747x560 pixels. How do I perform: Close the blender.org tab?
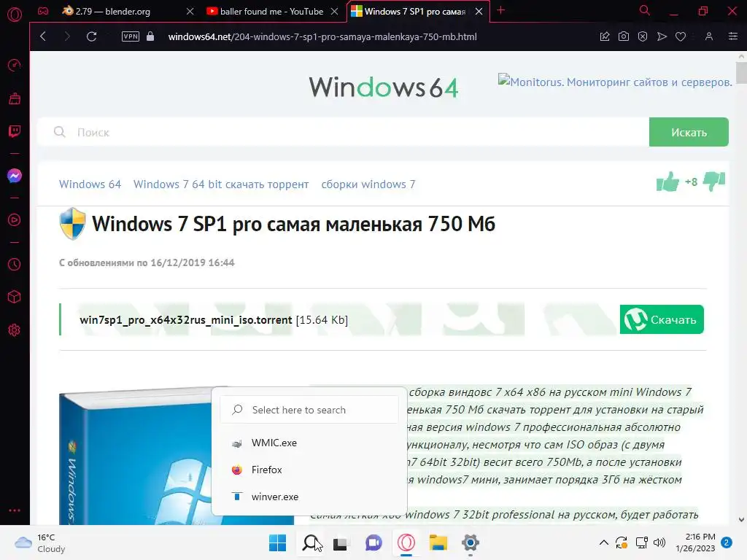190,12
